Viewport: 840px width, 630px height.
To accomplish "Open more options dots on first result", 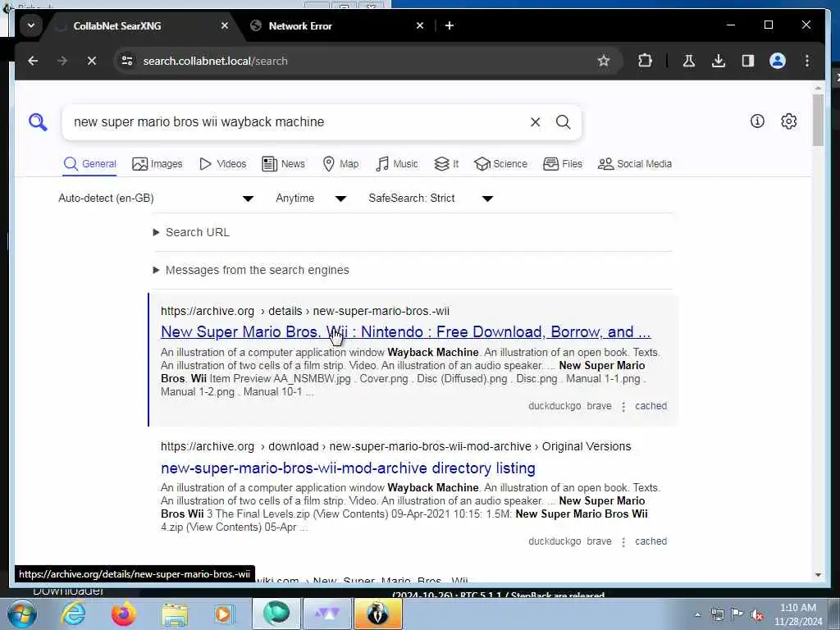I will (x=623, y=407).
